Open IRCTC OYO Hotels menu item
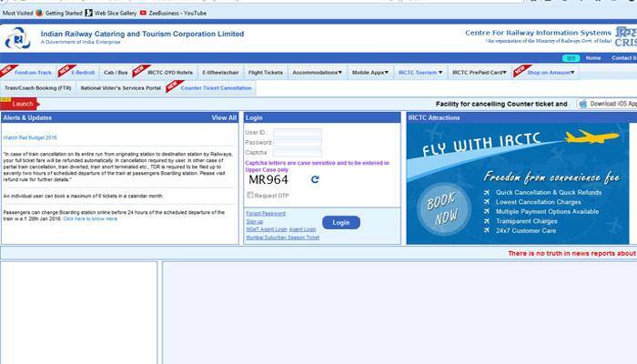The height and width of the screenshot is (364, 637). [x=170, y=72]
